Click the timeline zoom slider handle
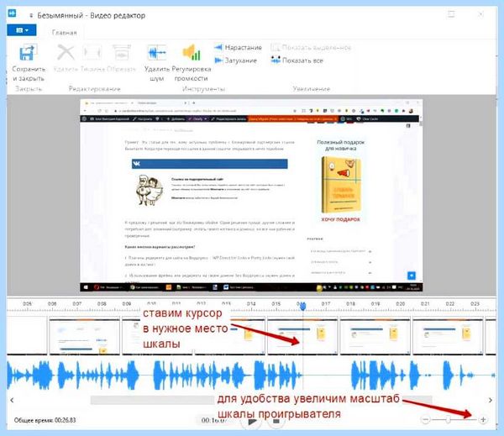The width and height of the screenshot is (504, 436). click(x=448, y=419)
